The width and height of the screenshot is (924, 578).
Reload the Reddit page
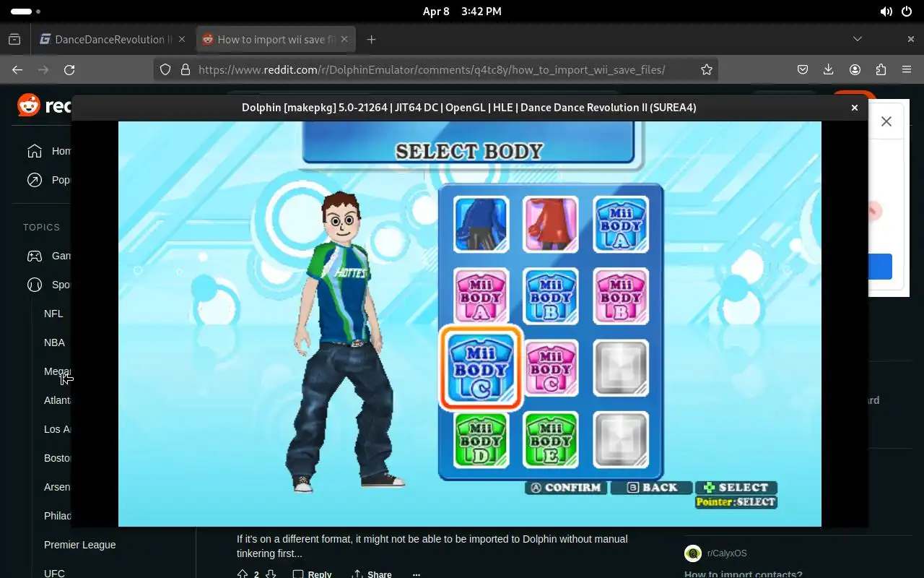pos(69,69)
